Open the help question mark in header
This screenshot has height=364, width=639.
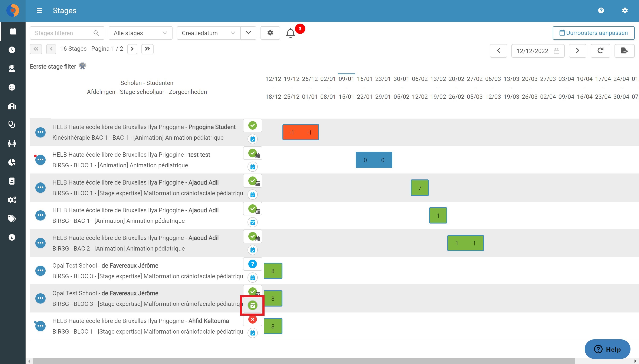601,10
